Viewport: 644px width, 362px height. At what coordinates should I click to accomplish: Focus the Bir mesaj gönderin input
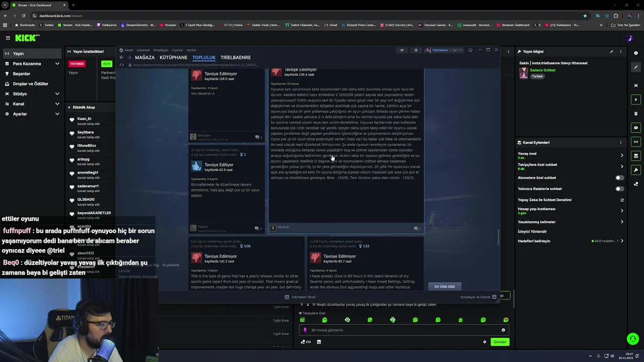pos(405,330)
